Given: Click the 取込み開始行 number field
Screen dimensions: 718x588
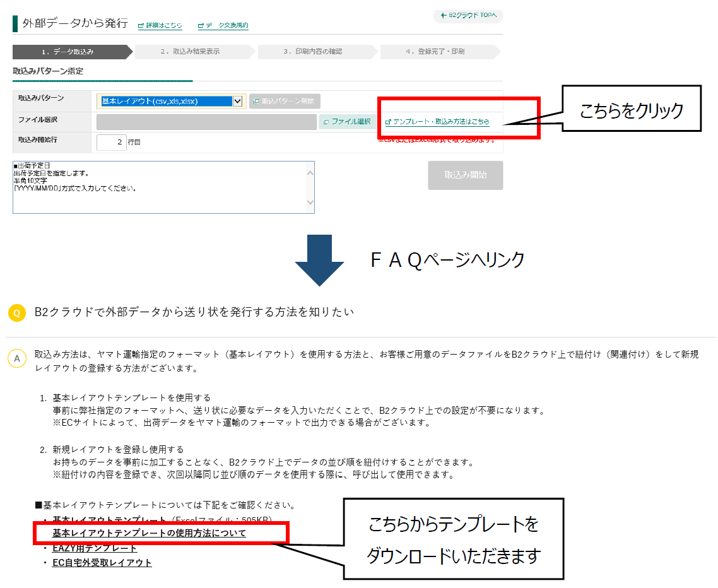Looking at the screenshot, I should point(111,142).
